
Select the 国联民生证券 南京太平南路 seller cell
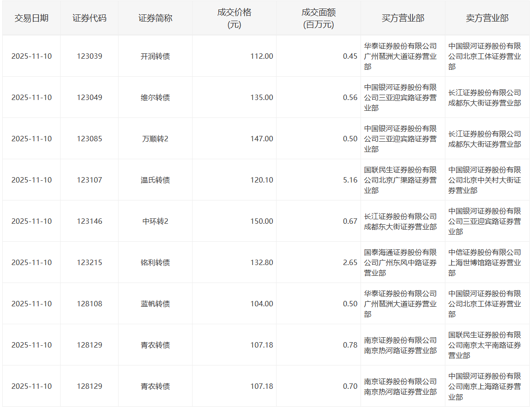click(484, 345)
